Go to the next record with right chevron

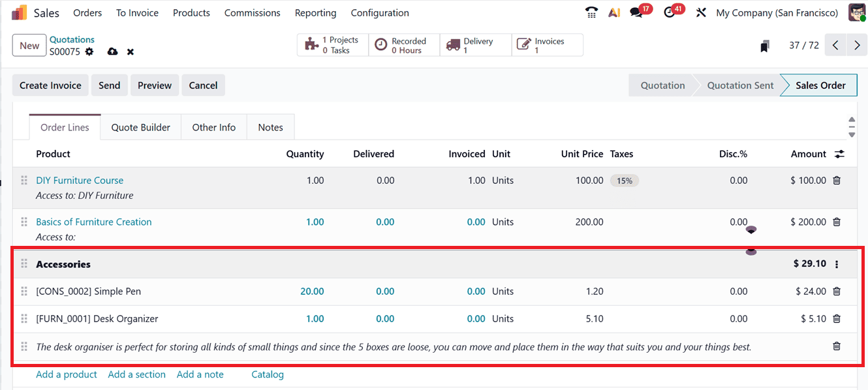pyautogui.click(x=857, y=44)
